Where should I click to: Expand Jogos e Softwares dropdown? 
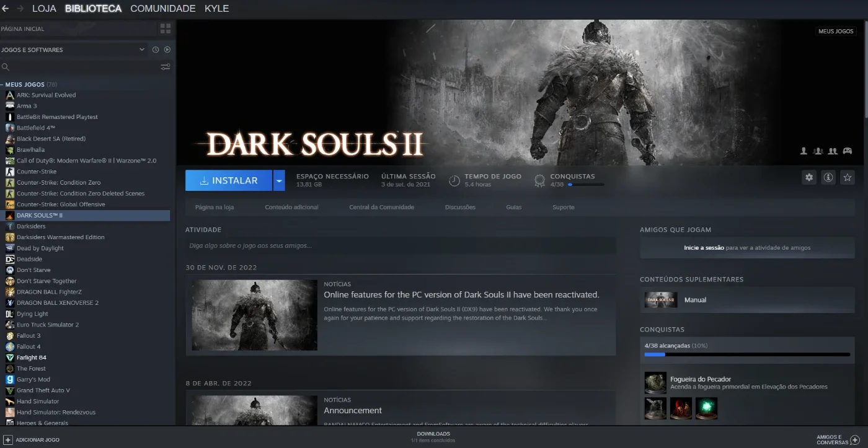click(142, 50)
